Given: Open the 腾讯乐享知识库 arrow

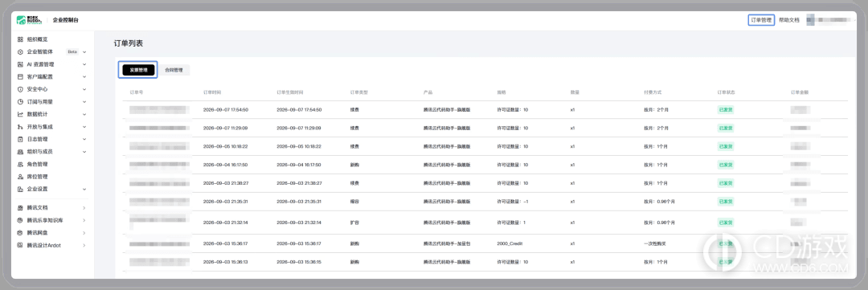Looking at the screenshot, I should (84, 220).
